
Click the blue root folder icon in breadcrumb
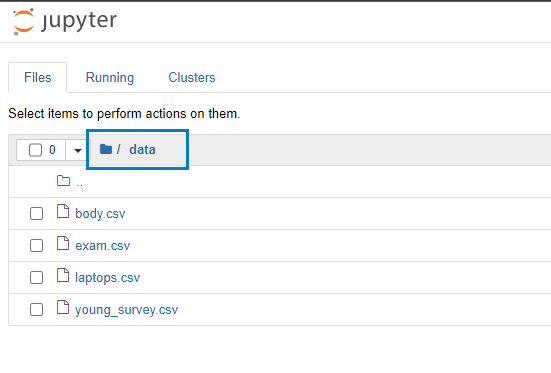pos(106,149)
